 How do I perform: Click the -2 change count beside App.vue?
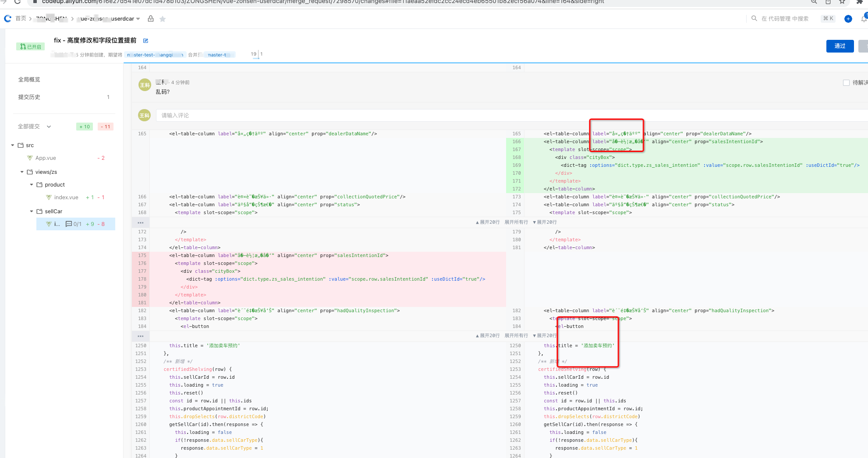101,158
